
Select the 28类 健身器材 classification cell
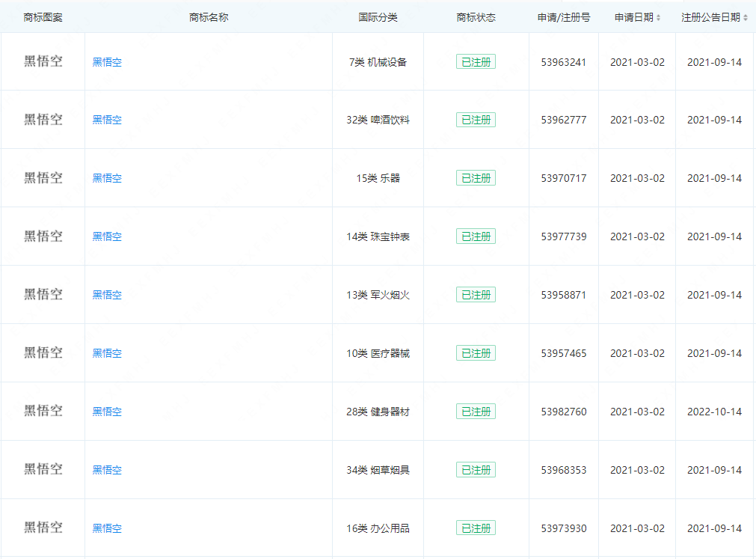pos(378,412)
